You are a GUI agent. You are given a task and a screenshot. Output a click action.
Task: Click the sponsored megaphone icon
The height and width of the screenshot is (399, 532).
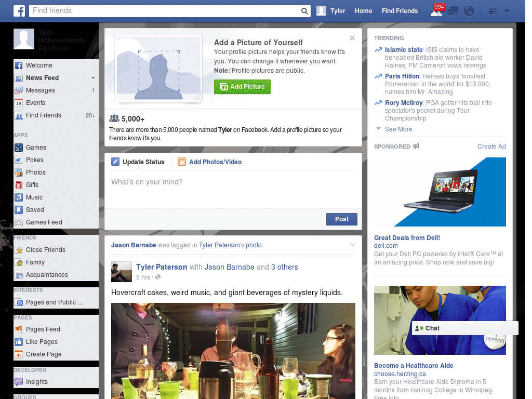[x=416, y=147]
